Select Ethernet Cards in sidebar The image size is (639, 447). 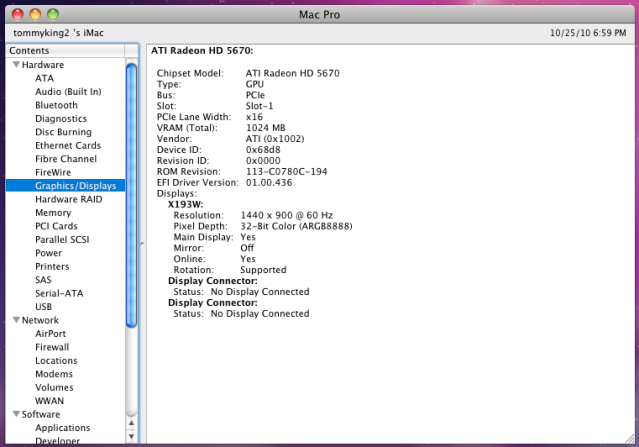pos(68,146)
